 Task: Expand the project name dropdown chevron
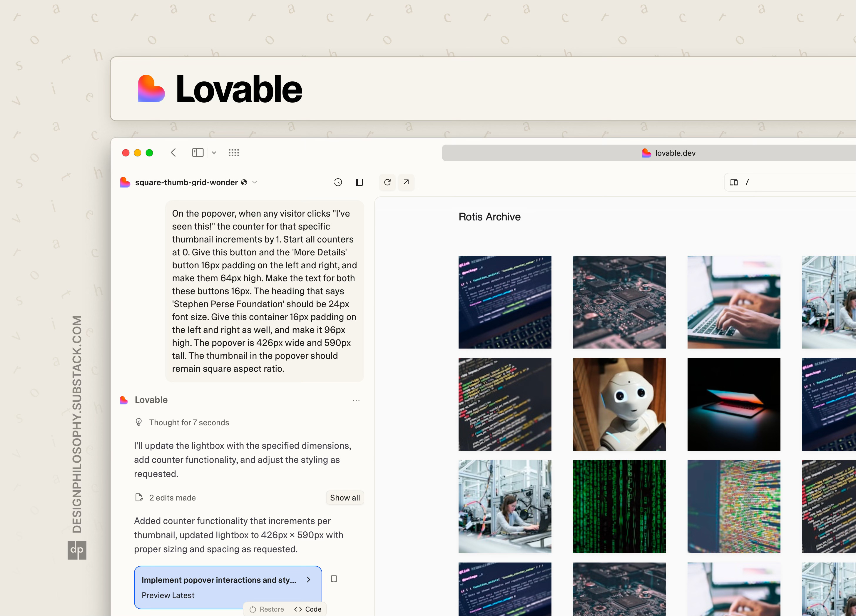pyautogui.click(x=255, y=182)
